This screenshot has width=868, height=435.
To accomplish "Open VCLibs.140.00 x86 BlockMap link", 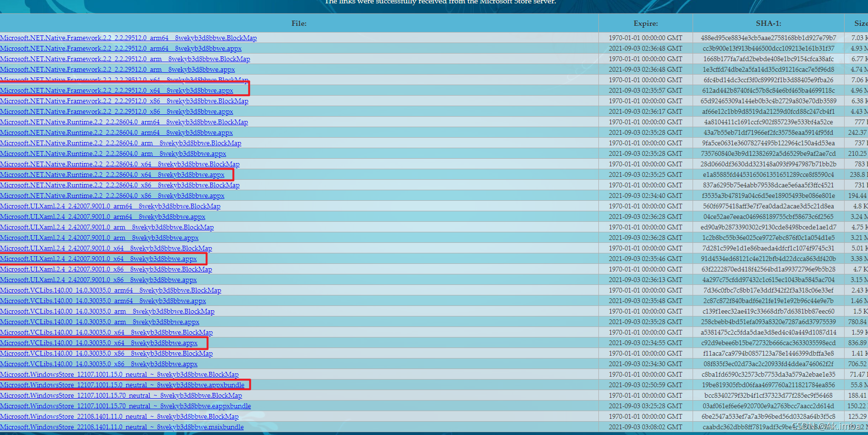I will coord(107,353).
